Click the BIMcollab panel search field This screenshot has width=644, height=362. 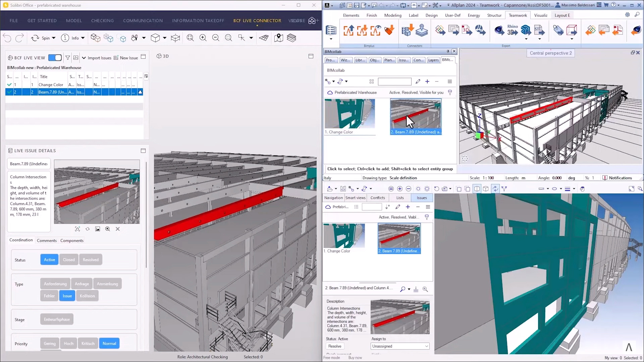point(394,81)
